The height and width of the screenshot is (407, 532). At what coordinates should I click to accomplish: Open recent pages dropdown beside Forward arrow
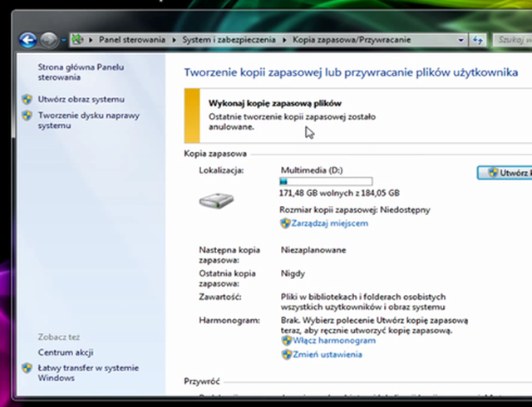tap(63, 41)
